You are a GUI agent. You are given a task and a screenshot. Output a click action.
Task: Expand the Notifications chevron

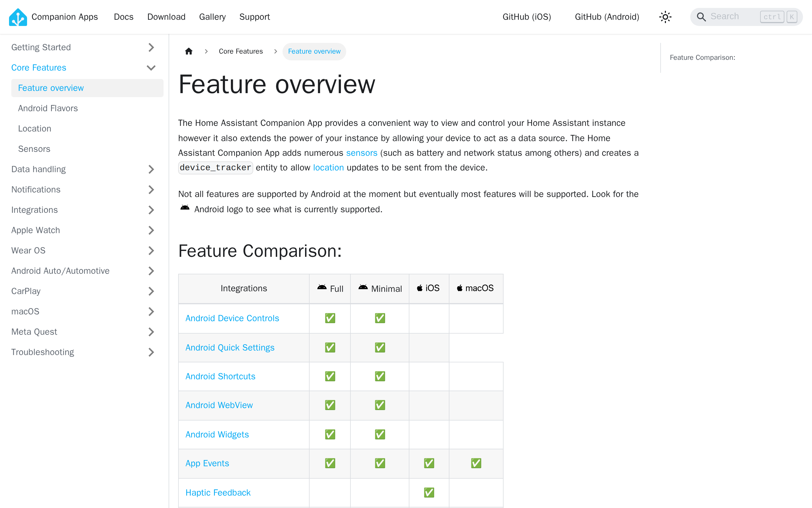(x=151, y=189)
